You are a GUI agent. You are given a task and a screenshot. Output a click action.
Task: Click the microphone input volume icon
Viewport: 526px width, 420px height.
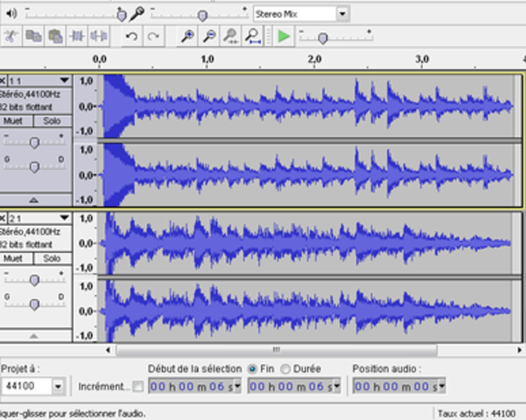(x=137, y=13)
